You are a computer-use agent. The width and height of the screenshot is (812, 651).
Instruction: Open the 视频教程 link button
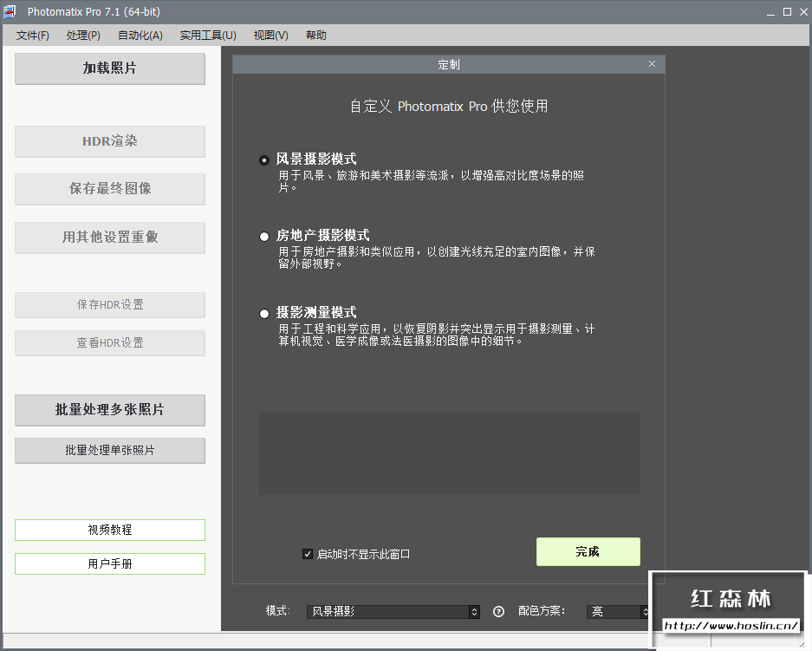[110, 530]
